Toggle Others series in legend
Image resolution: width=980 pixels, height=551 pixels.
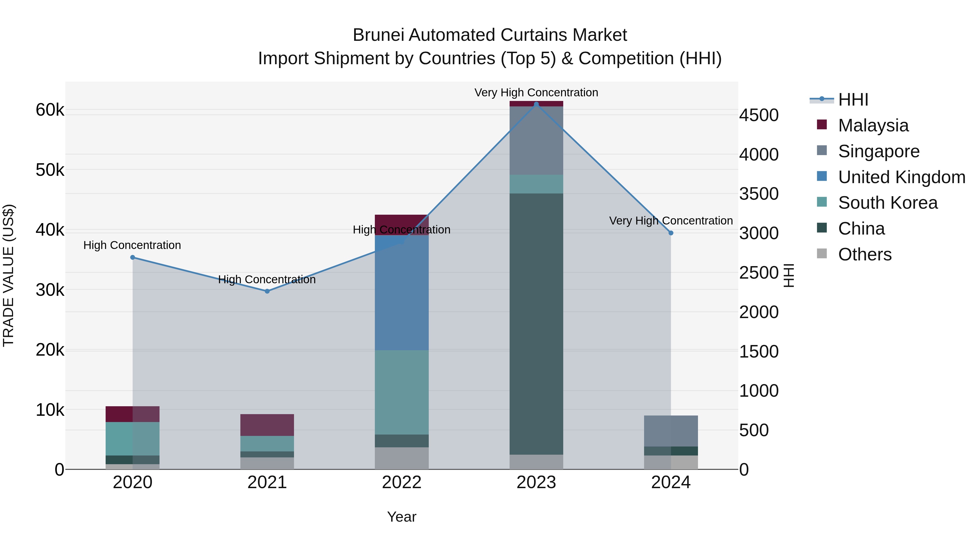click(854, 254)
